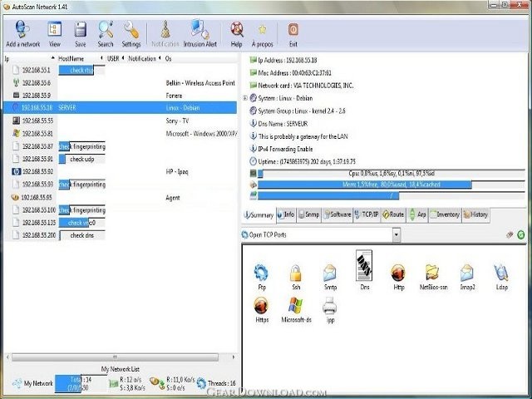Select the Ssh padlock icon

click(x=296, y=277)
